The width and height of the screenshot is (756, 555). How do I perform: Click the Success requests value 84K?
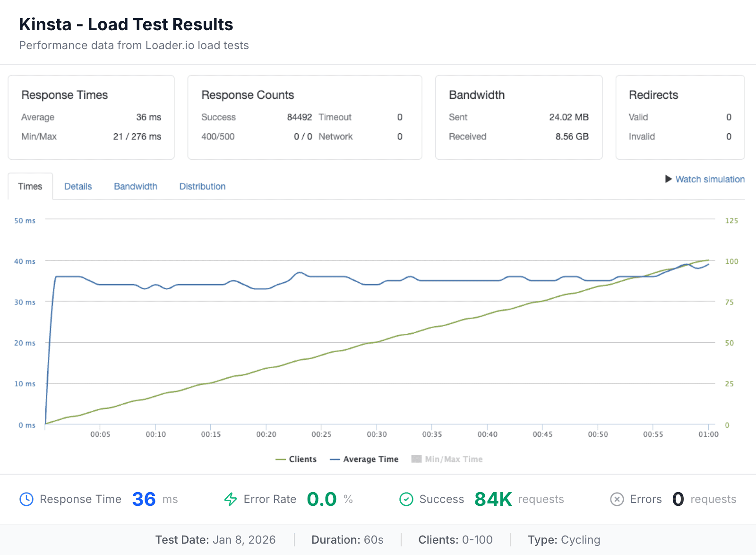pyautogui.click(x=493, y=499)
